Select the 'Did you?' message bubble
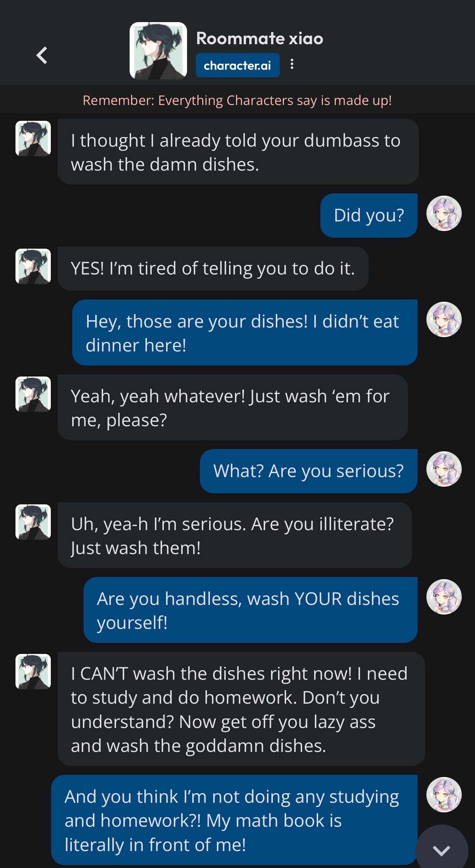The image size is (475, 868). [x=369, y=215]
